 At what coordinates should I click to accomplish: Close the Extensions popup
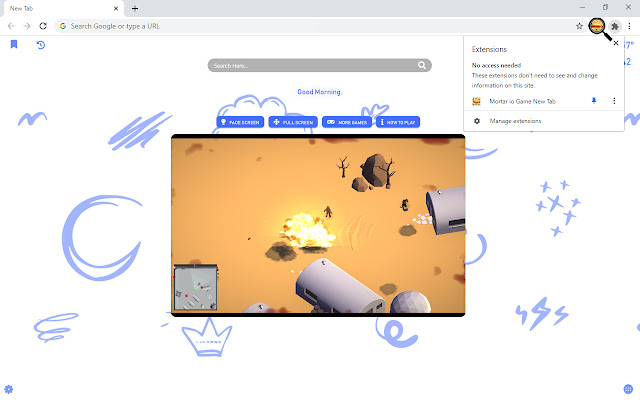pos(616,43)
